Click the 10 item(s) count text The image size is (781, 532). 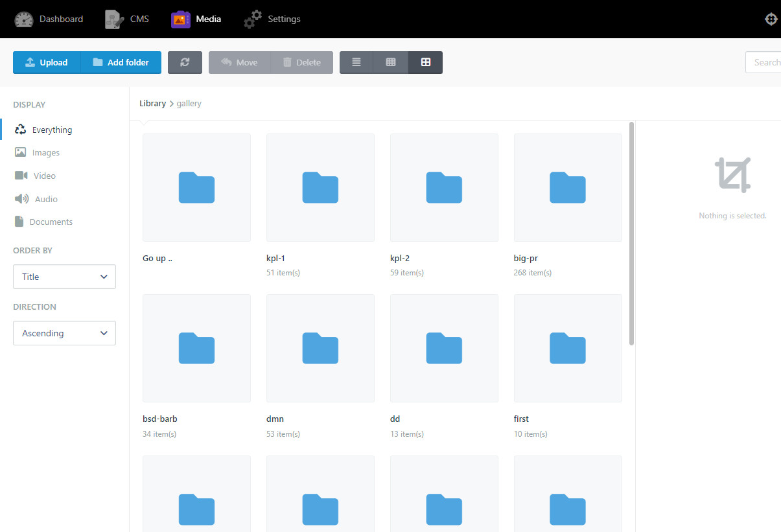point(531,434)
